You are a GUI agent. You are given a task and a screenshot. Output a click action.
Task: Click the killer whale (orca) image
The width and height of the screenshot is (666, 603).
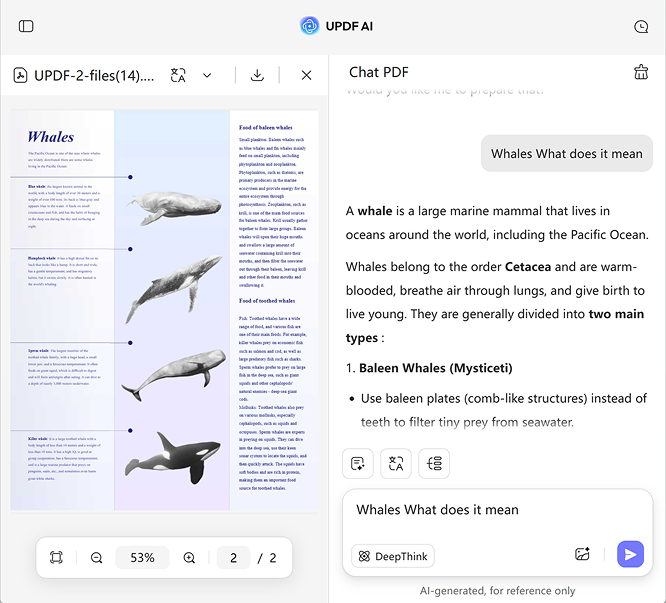pyautogui.click(x=172, y=459)
